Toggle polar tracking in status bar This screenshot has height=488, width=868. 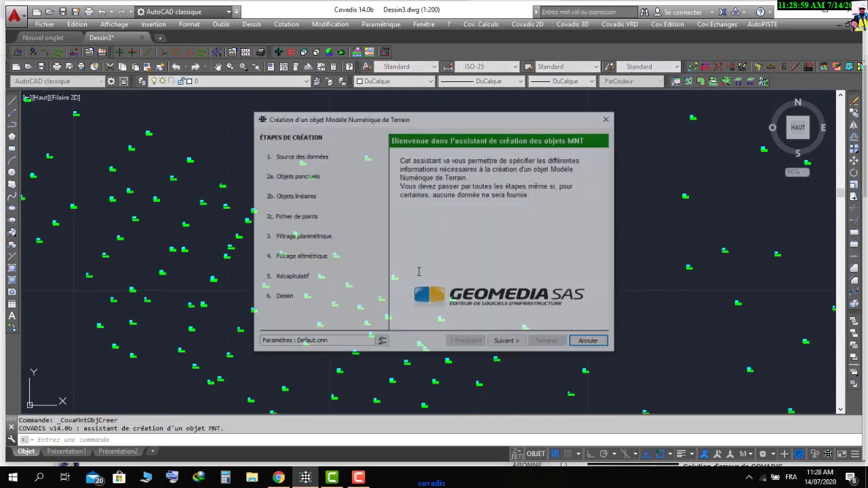coord(604,453)
